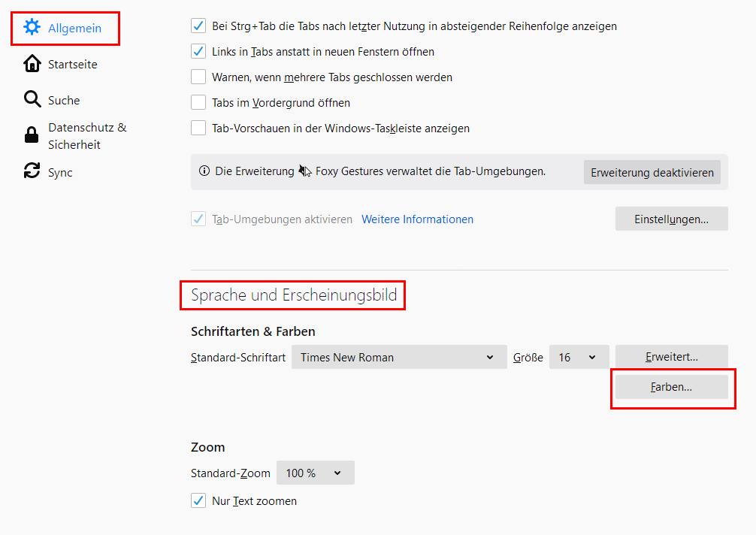Image resolution: width=756 pixels, height=535 pixels.
Task: Click the Sync arrows icon
Action: [32, 171]
